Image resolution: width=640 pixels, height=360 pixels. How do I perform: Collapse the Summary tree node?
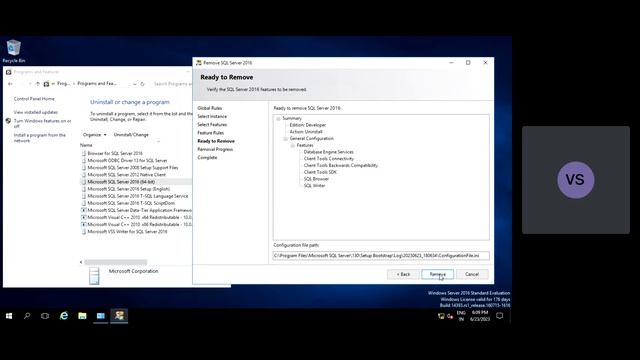coord(278,118)
